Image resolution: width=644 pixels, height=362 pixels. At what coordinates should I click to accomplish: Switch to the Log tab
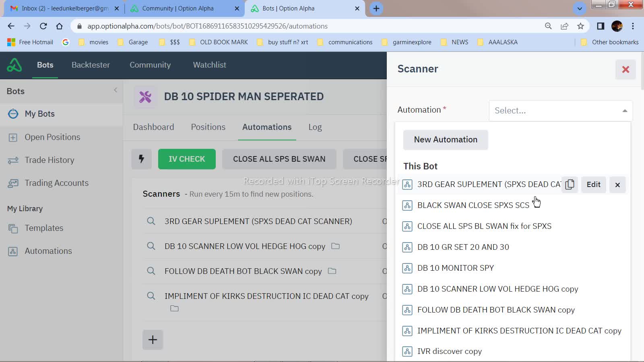pyautogui.click(x=315, y=127)
